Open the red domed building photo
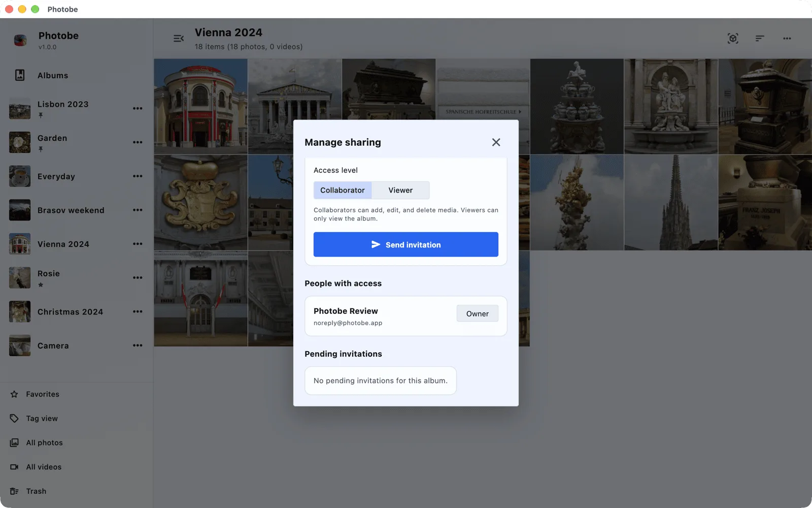The height and width of the screenshot is (508, 812). (x=201, y=106)
